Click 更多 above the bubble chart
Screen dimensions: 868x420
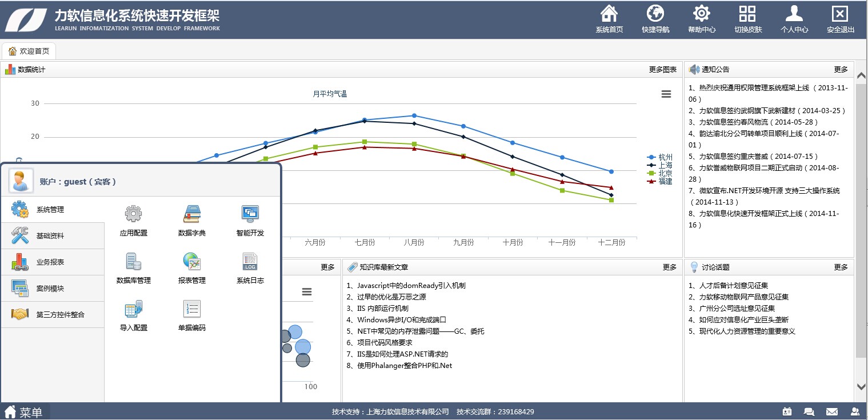point(328,267)
